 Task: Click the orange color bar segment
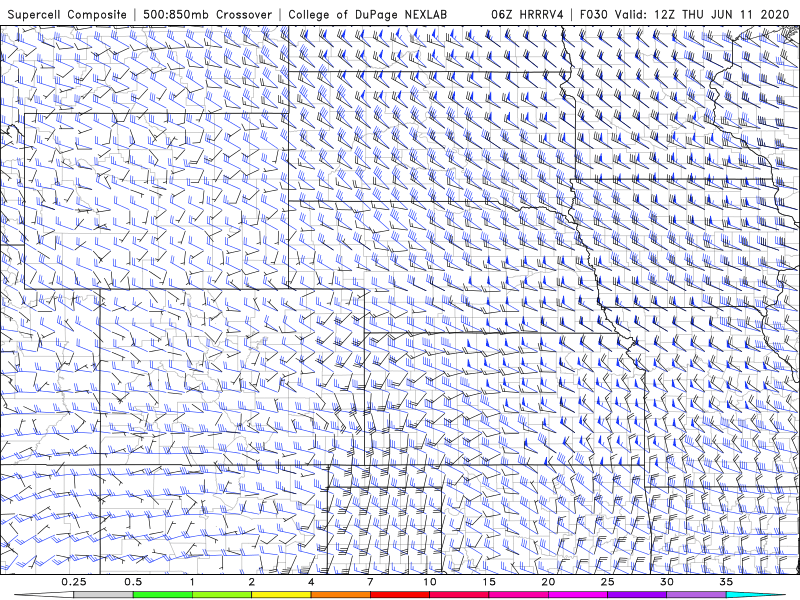pyautogui.click(x=341, y=595)
